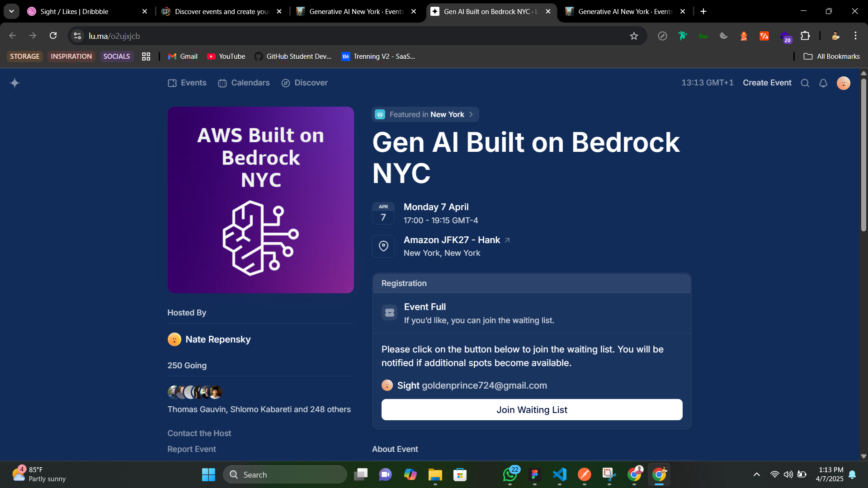Open the Discover navigation item
Image resolution: width=868 pixels, height=488 pixels.
click(x=305, y=83)
